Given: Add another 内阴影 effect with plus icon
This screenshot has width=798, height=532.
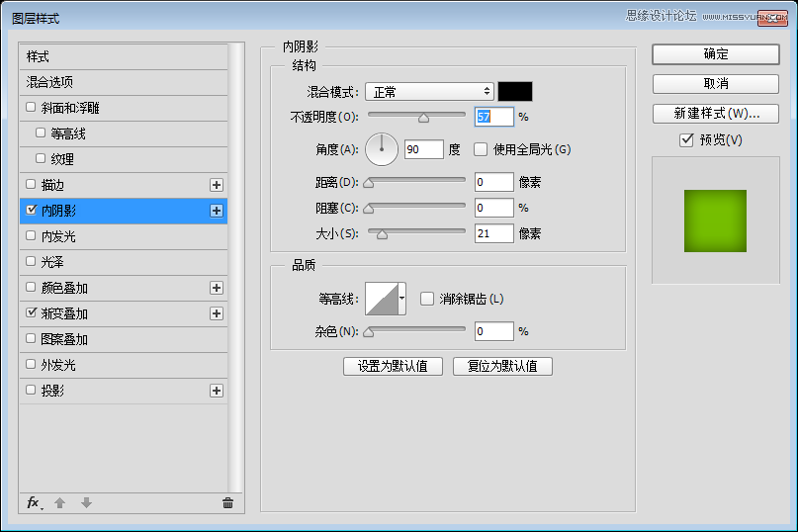Looking at the screenshot, I should [x=217, y=211].
